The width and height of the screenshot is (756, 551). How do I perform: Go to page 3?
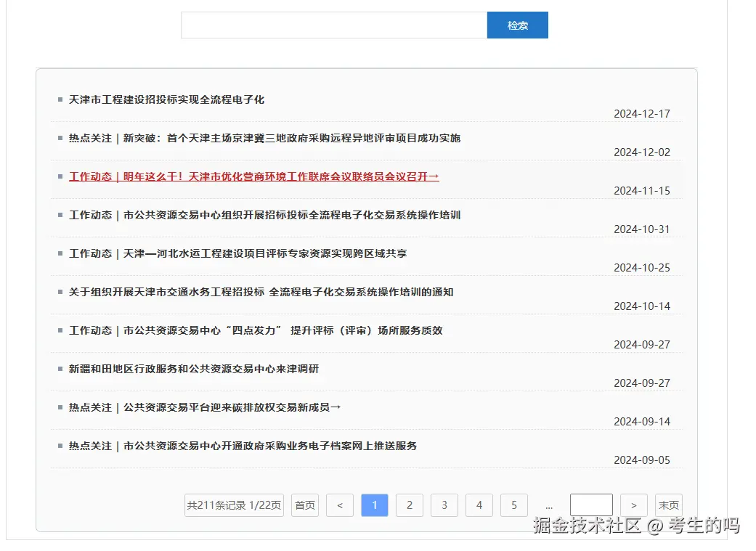point(444,505)
